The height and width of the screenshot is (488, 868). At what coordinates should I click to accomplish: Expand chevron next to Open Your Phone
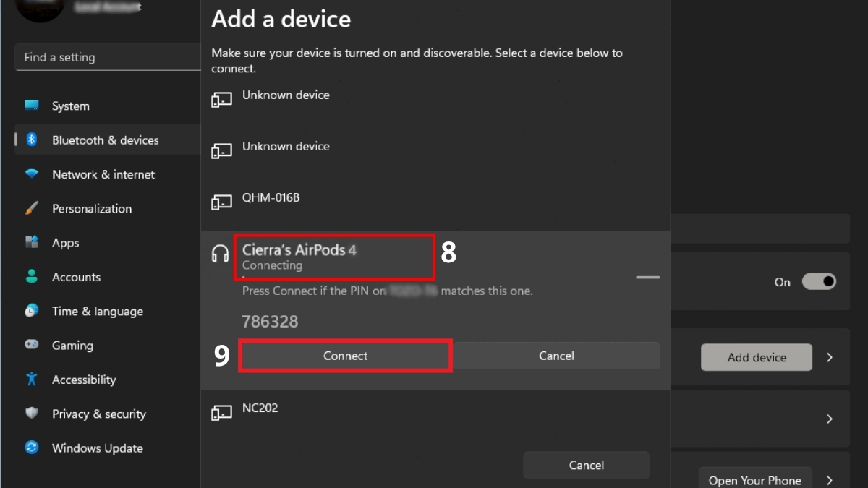pos(830,480)
